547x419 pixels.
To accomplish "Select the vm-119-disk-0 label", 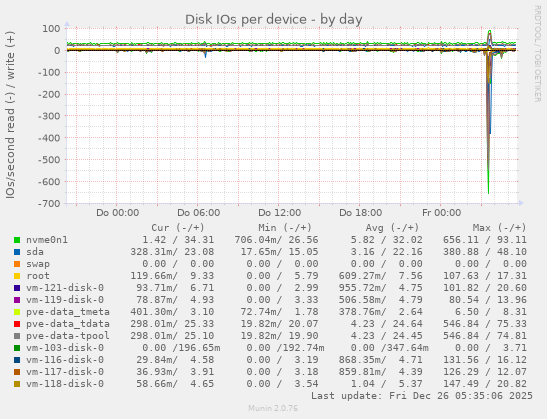I will tap(65, 300).
